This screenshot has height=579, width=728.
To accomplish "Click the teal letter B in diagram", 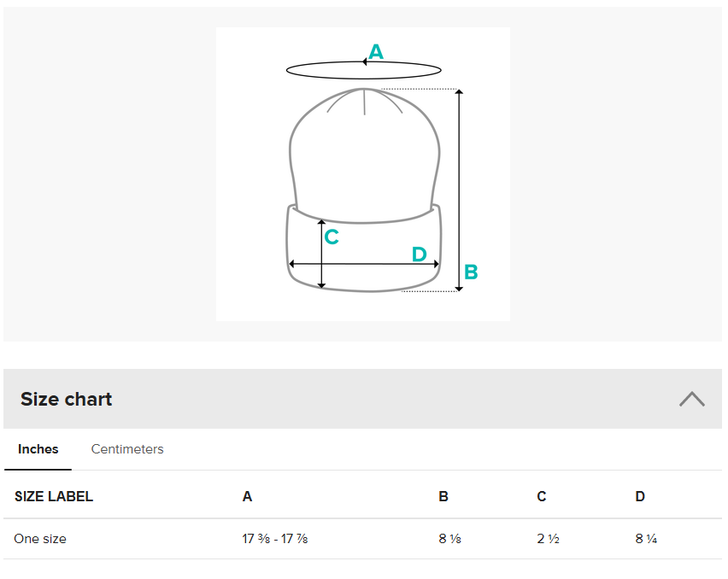I will click(x=471, y=272).
